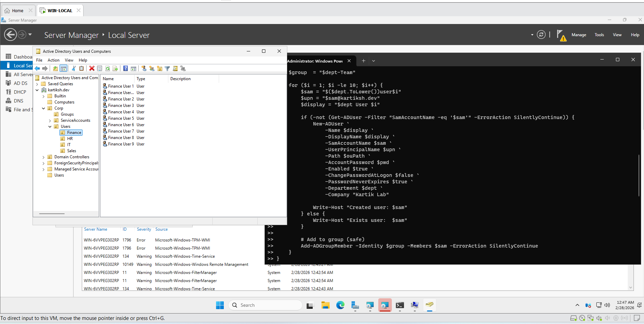Image resolution: width=644 pixels, height=324 pixels.
Task: Select the IT organizational unit
Action: click(69, 145)
